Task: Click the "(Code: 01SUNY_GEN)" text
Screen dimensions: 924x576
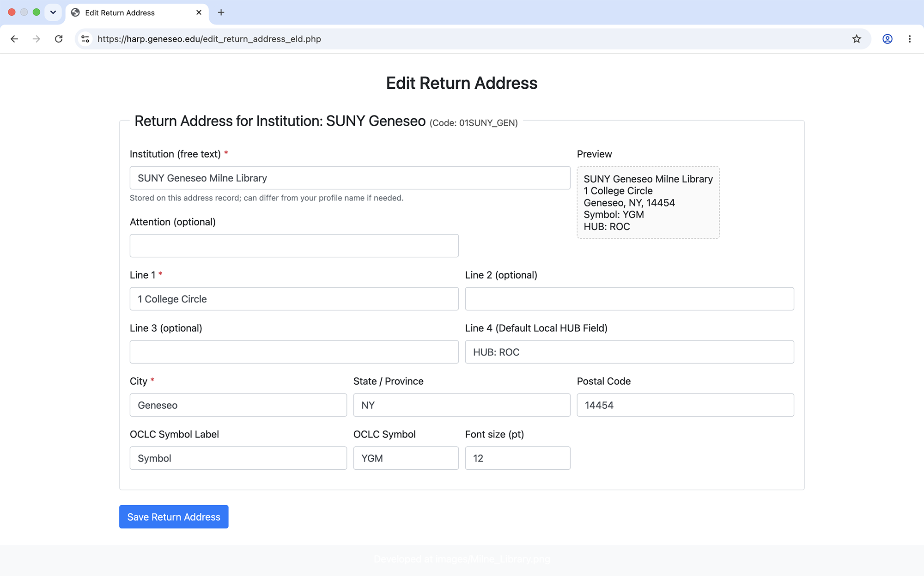Action: click(474, 123)
